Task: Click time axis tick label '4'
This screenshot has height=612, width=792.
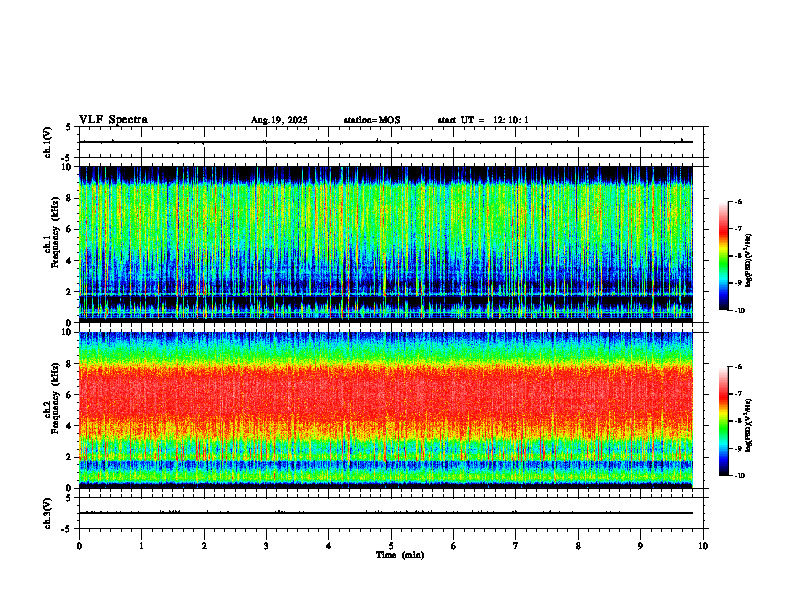Action: click(329, 546)
